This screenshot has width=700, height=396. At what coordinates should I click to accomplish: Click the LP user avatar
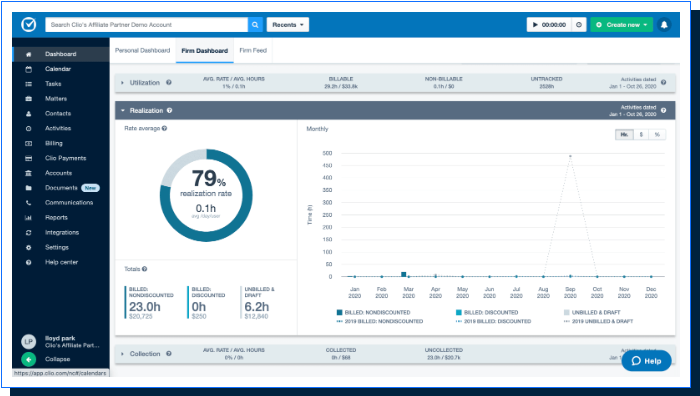(29, 342)
